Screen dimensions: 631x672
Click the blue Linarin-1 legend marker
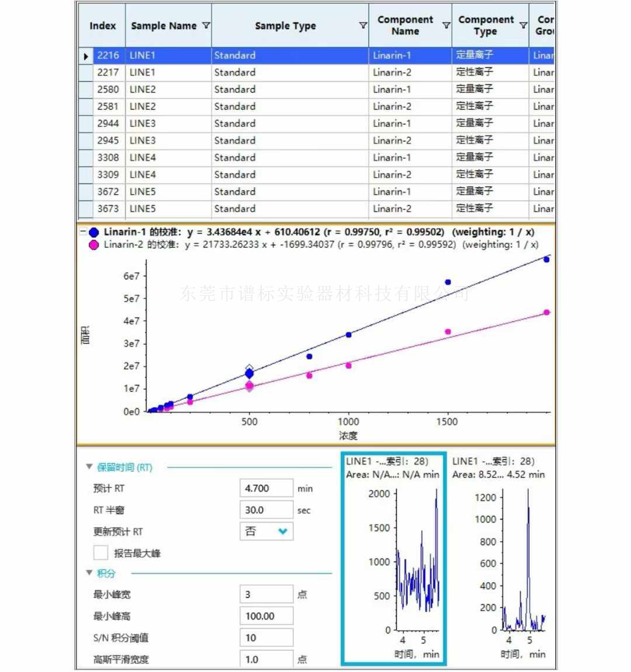tap(94, 233)
